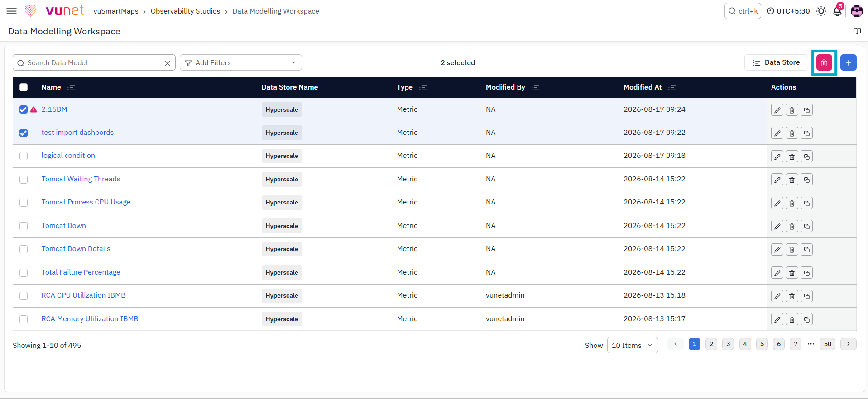Screen dimensions: 868x399
Task: Jump to page 50 of results
Action: point(827,344)
